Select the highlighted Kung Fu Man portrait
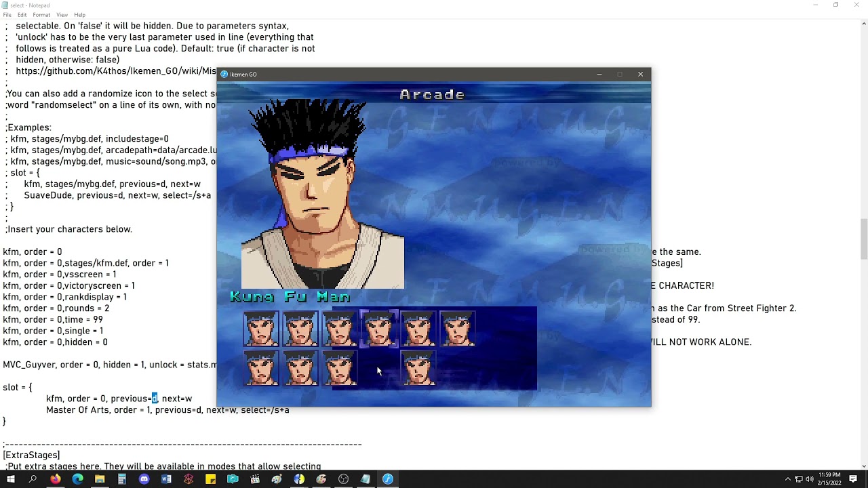 378,329
